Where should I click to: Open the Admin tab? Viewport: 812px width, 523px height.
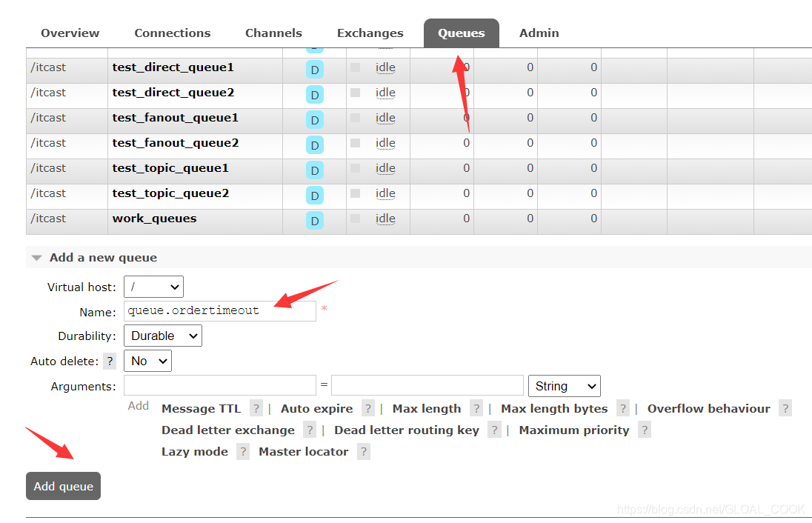tap(539, 33)
